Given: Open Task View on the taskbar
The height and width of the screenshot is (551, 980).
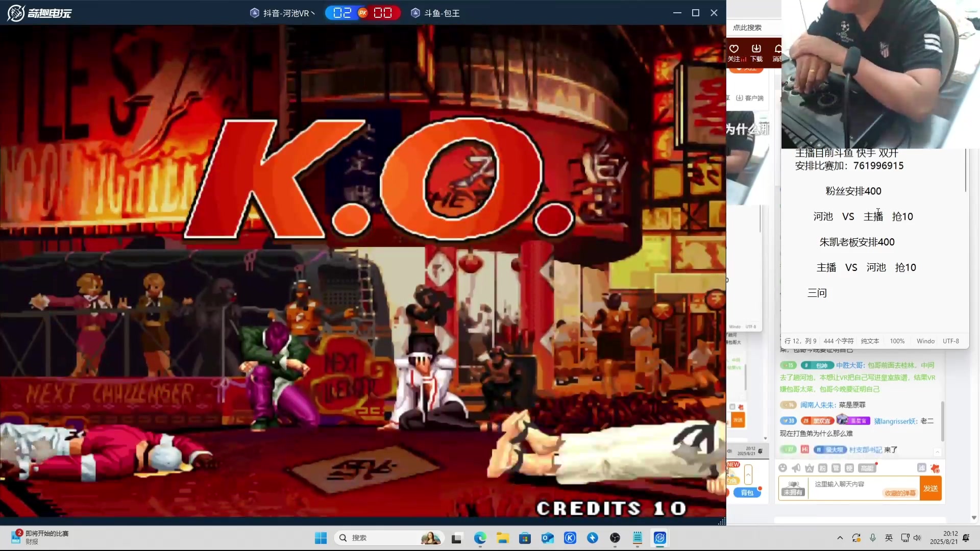Looking at the screenshot, I should point(457,538).
